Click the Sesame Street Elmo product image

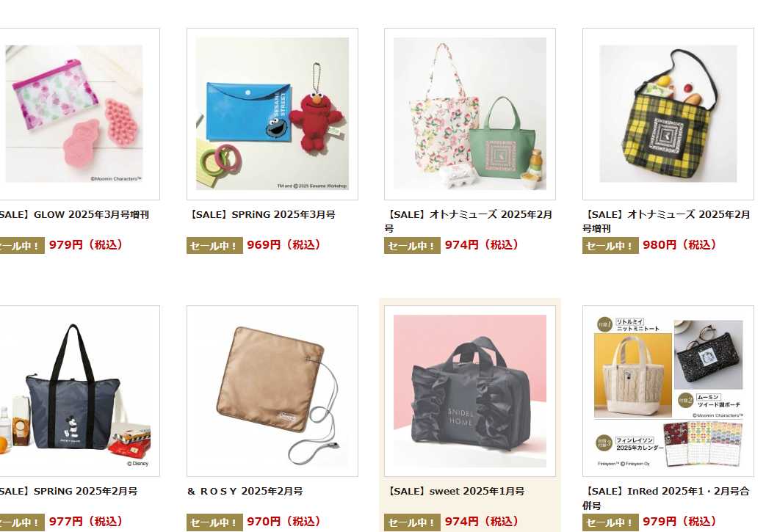[x=272, y=114]
